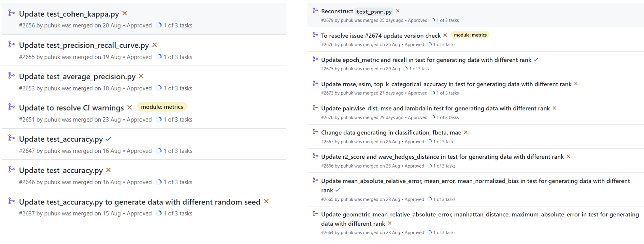Click 1 of 3 tasks progress on PR #2679
The image size is (644, 244).
pos(447,20)
